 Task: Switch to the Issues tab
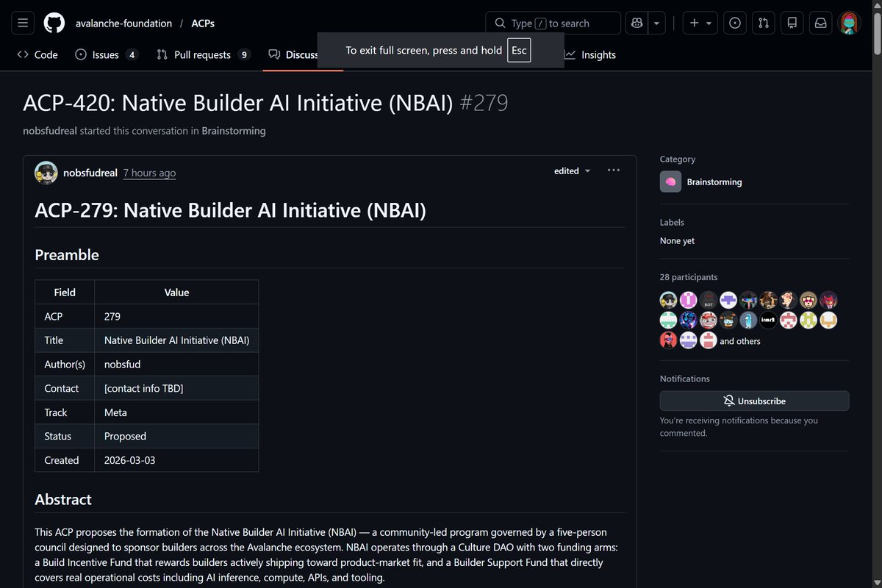click(x=107, y=54)
